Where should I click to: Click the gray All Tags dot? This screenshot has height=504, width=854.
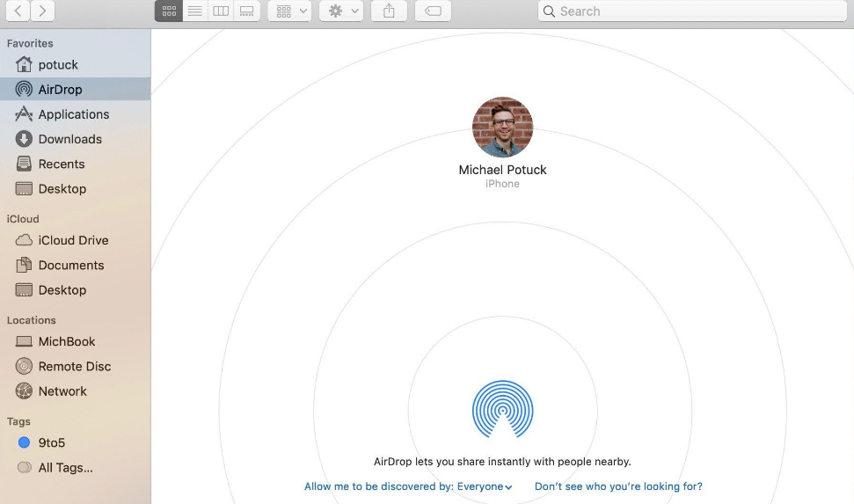pos(24,467)
